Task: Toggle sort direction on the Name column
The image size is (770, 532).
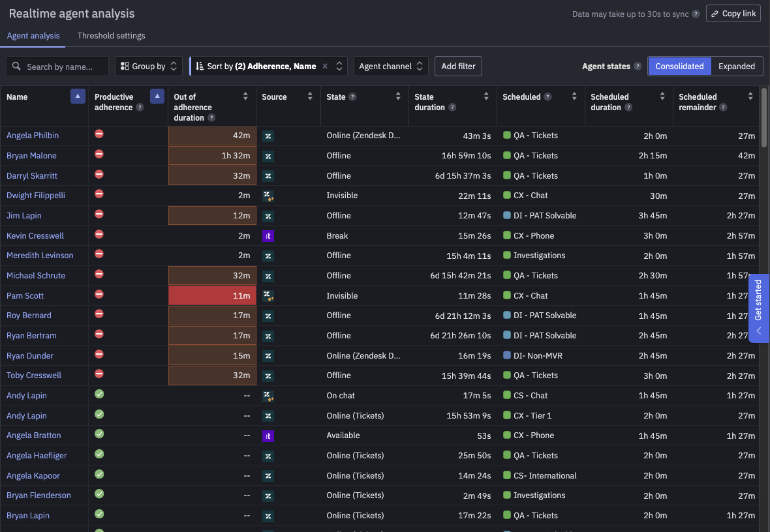Action: 78,95
